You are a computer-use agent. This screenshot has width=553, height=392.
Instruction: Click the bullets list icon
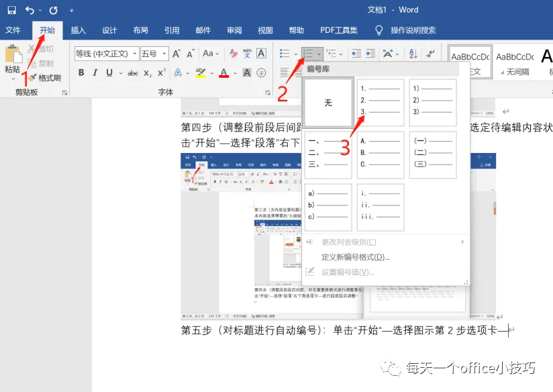coord(285,54)
